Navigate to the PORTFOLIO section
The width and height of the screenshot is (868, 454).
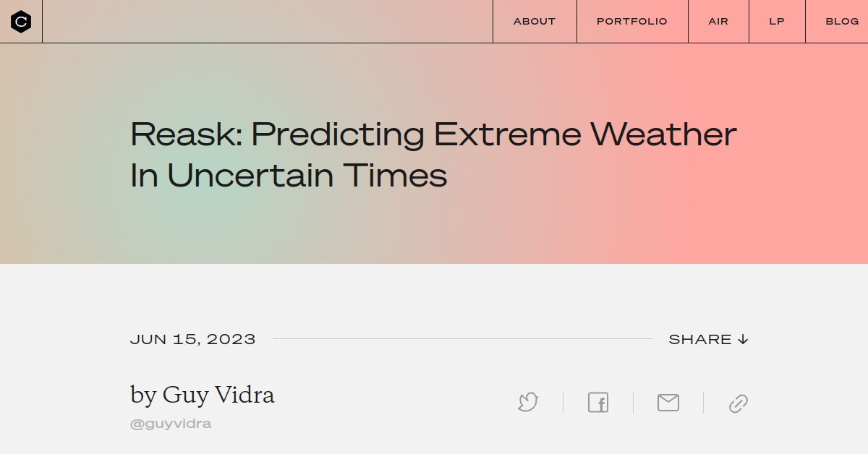[631, 21]
